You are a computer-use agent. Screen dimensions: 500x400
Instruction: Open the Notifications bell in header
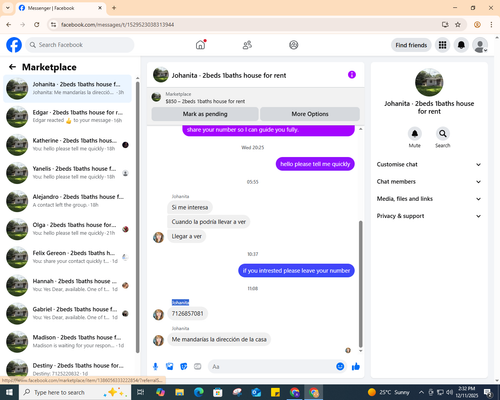[x=461, y=45]
